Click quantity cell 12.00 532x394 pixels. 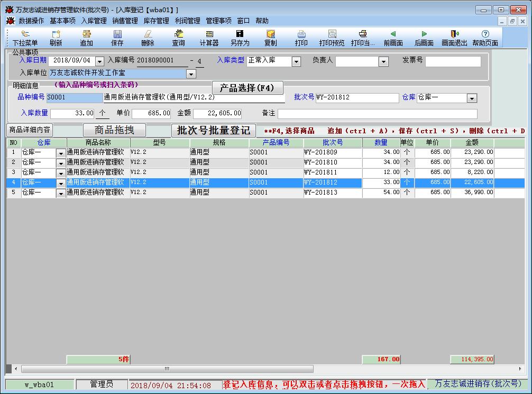point(381,172)
